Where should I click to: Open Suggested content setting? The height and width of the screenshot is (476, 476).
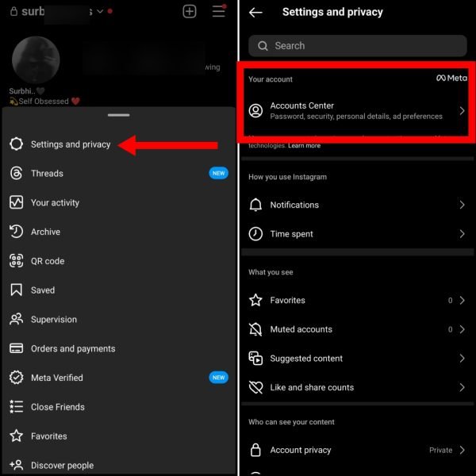point(357,359)
